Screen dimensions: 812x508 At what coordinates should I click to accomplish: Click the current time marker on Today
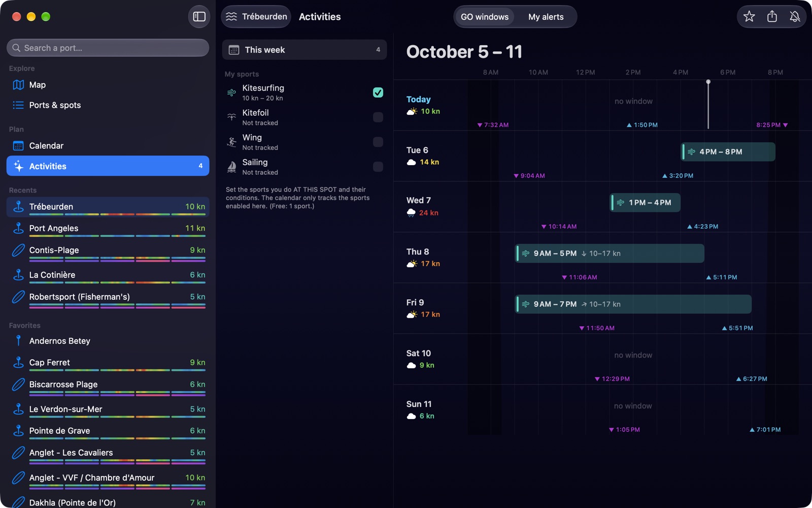[708, 104]
